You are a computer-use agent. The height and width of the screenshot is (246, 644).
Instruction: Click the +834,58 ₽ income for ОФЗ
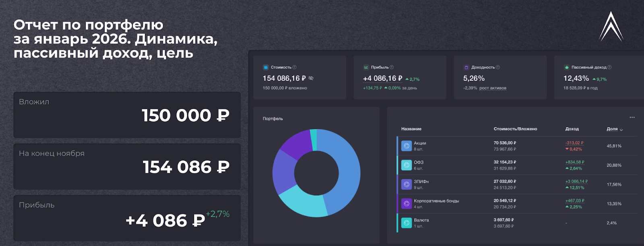pos(575,162)
